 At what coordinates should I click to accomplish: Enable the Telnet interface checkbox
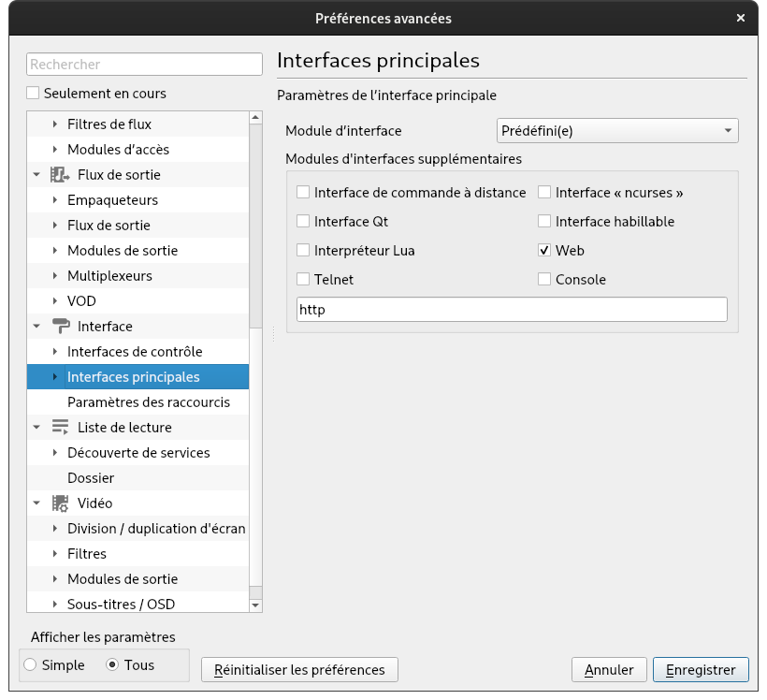tap(303, 280)
